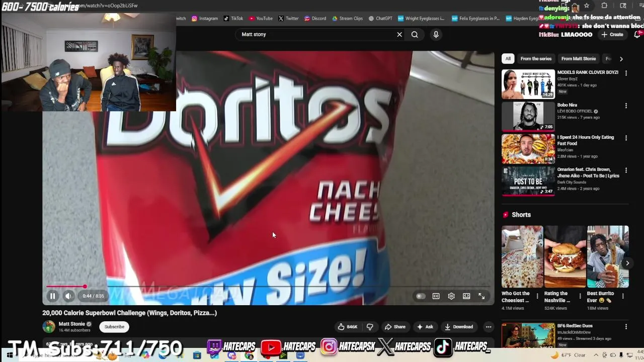Open the taskbar weather widget showing 67°F
This screenshot has height=362, width=644.
click(570, 355)
